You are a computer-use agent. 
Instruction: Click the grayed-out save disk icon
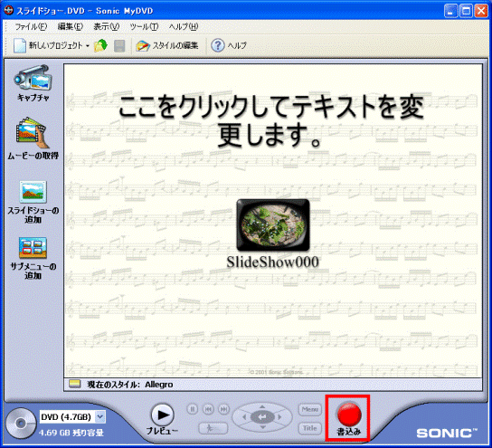coord(119,46)
